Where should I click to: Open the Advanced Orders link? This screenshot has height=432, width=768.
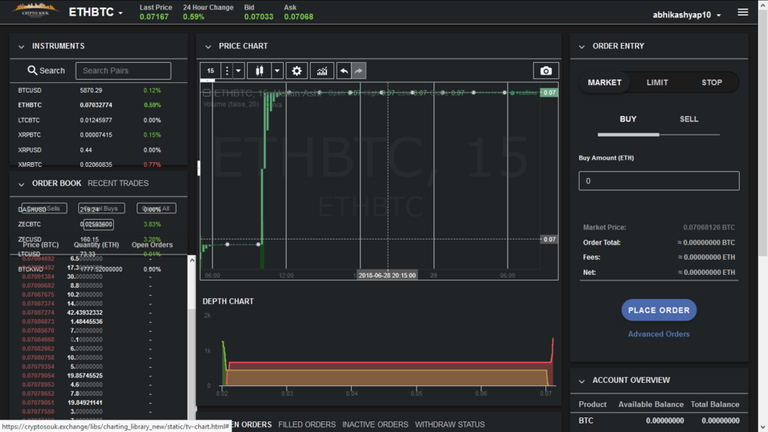659,334
